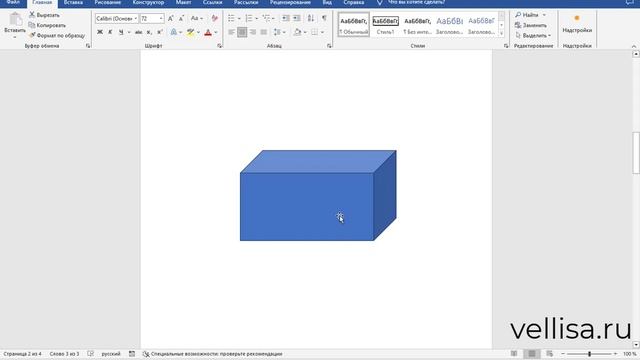Open the Add-ins (Надстройки) button
This screenshot has width=640, height=360.
point(577,24)
